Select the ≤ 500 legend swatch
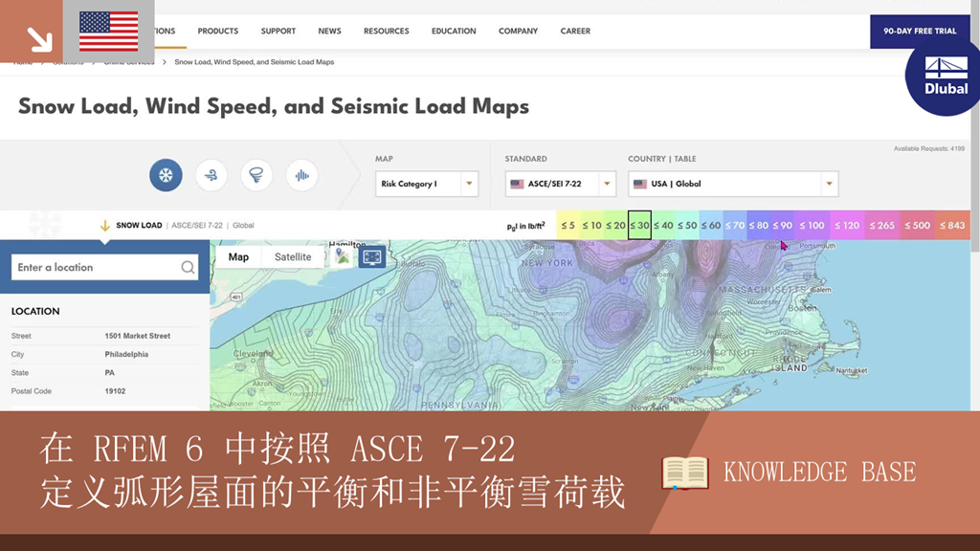 click(x=917, y=226)
